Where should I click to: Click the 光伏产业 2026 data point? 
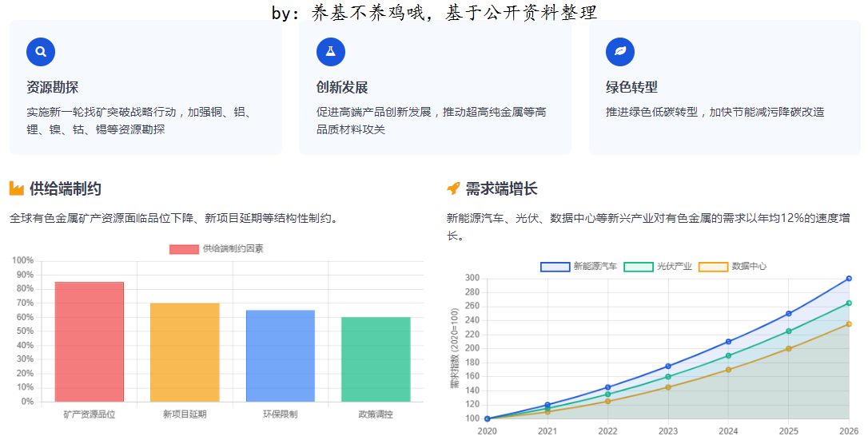tap(849, 303)
